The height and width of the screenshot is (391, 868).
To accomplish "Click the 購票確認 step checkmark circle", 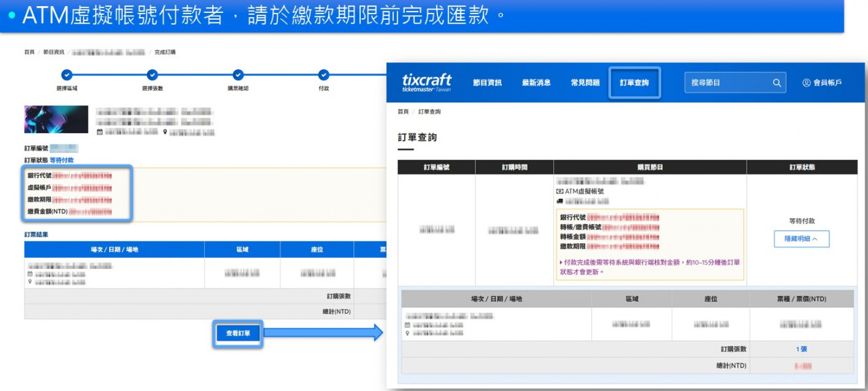I will point(238,75).
